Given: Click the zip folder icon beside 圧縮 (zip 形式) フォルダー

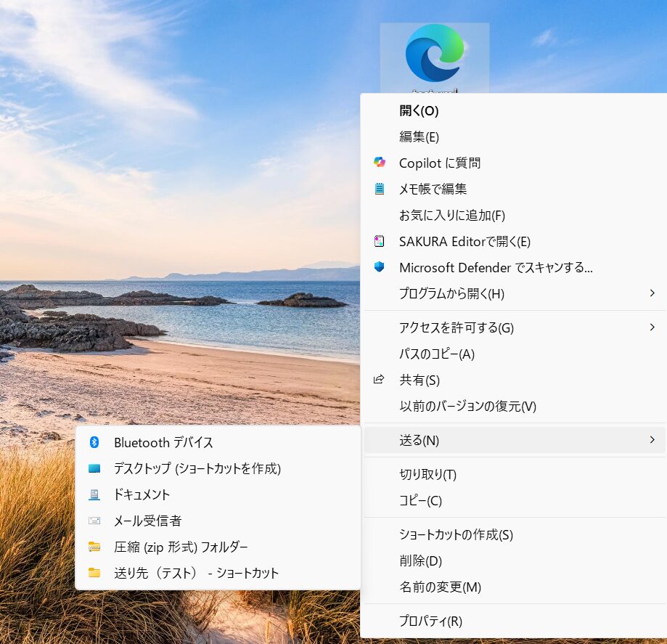Looking at the screenshot, I should pos(94,547).
